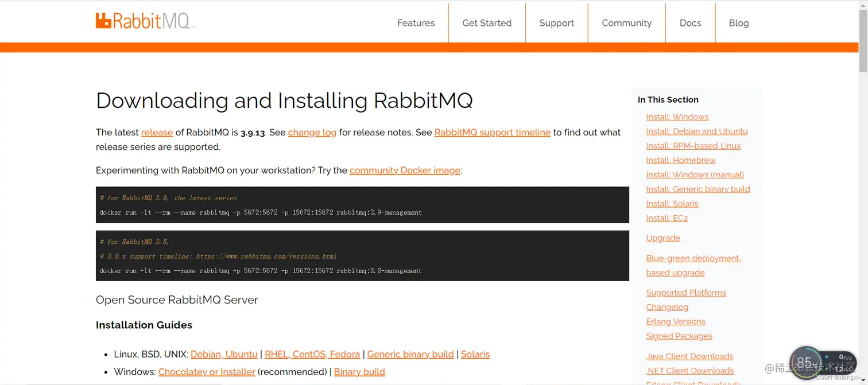Image resolution: width=868 pixels, height=385 pixels.
Task: Click the RabbitMQ 3.8 docker run command
Action: pyautogui.click(x=261, y=271)
